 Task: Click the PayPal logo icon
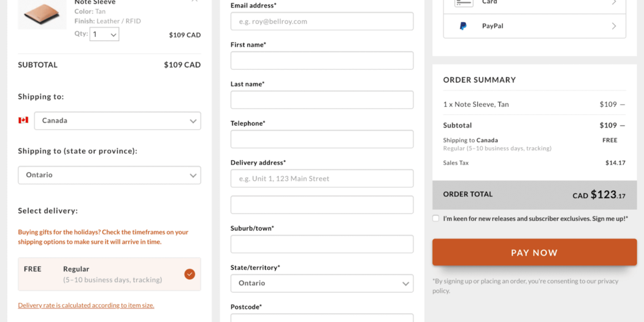tap(463, 26)
